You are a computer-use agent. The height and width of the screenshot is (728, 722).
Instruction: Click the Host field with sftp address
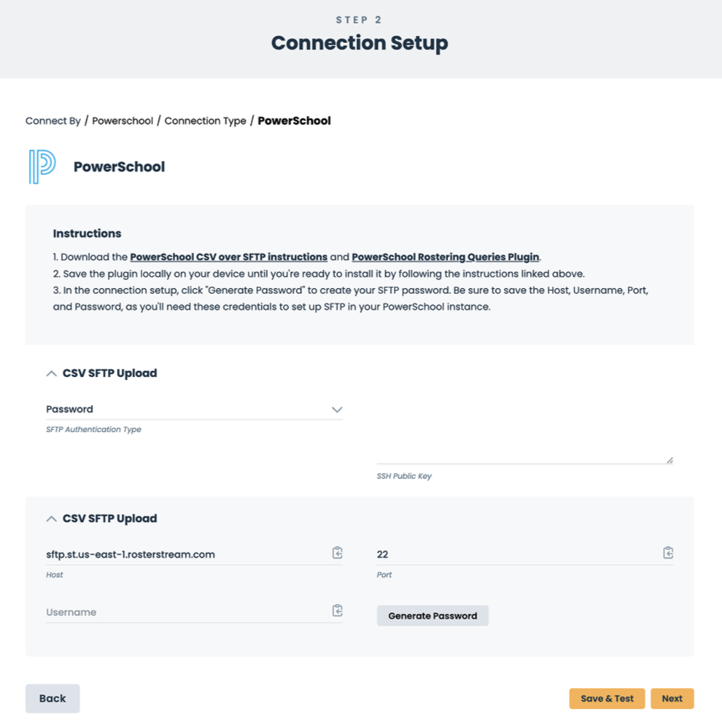click(x=188, y=555)
